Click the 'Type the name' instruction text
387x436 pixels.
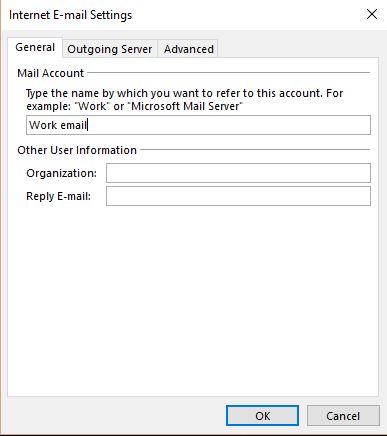point(185,99)
